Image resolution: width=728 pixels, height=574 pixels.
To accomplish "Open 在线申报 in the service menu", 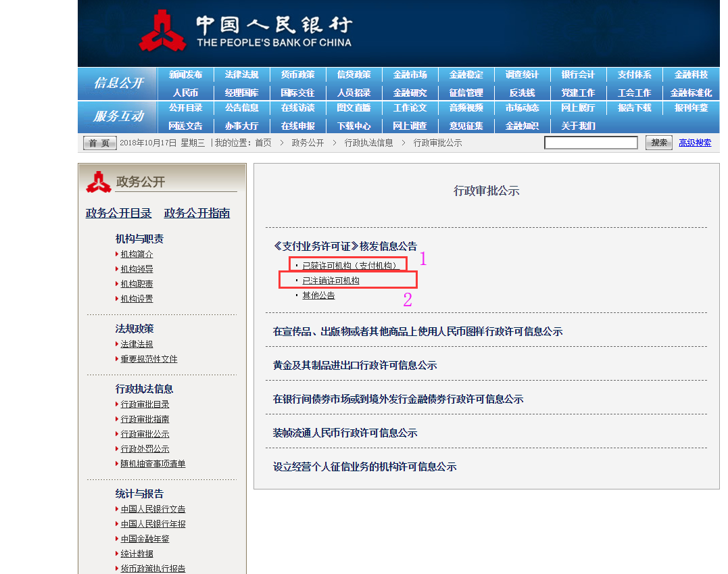I will click(x=297, y=126).
